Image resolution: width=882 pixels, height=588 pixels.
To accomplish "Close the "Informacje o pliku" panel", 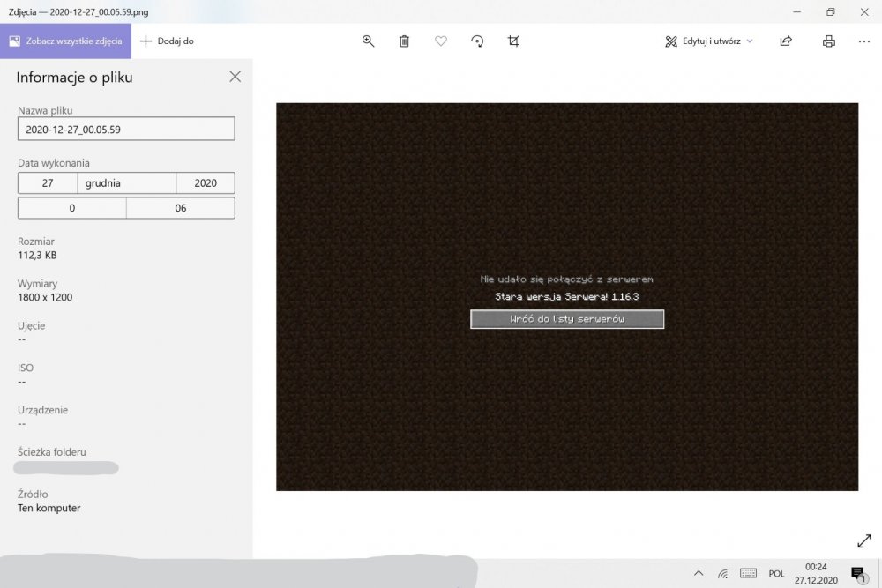I will tap(235, 77).
